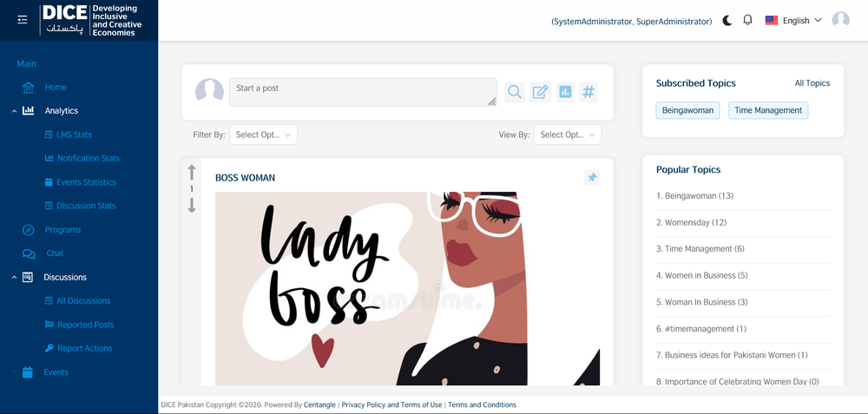
Task: Click the post author avatar beside Start a post
Action: (x=209, y=89)
